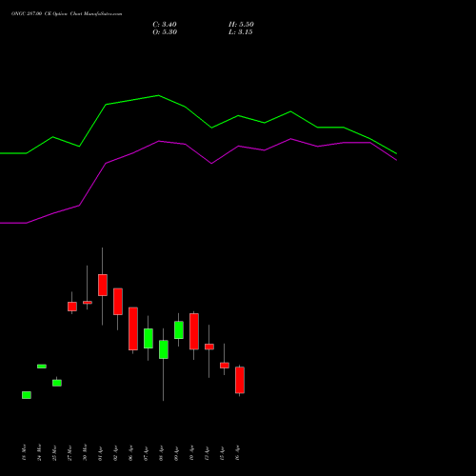Screen dimensions: 476x476
Task: Click the high value H: 5.50
Action: (241, 25)
